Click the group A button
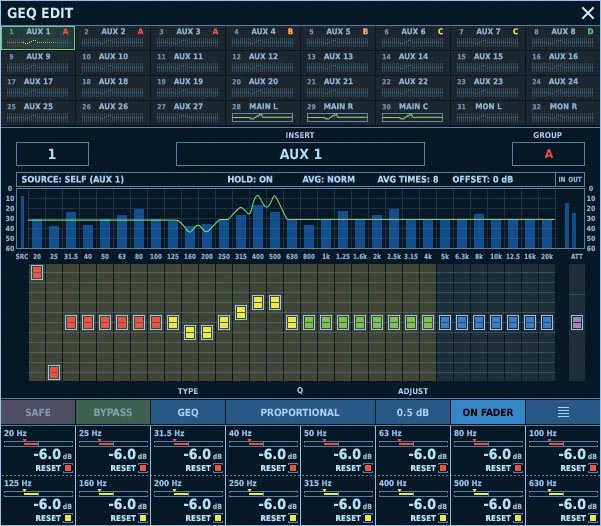601x526 pixels. pyautogui.click(x=548, y=154)
